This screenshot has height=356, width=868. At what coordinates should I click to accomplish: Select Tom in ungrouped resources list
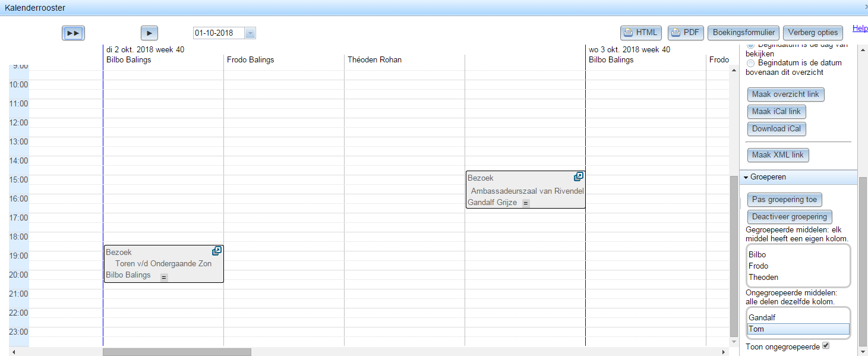pos(798,329)
